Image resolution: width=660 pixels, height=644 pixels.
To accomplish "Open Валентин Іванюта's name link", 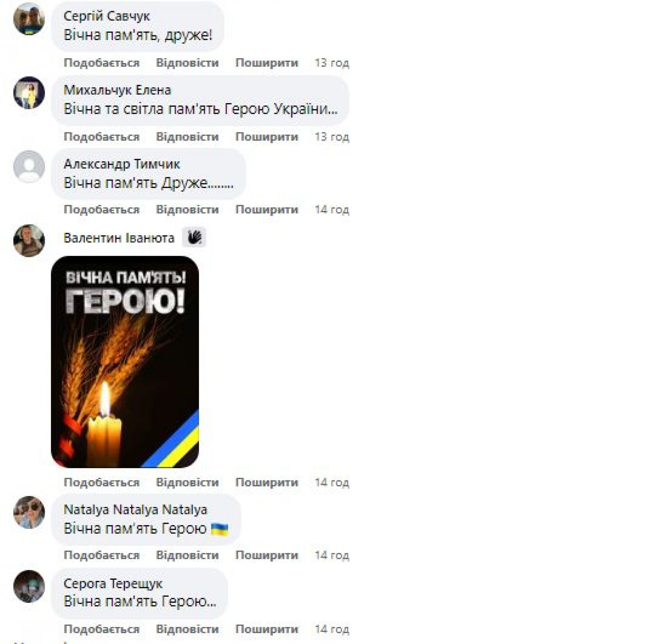I will 119,238.
